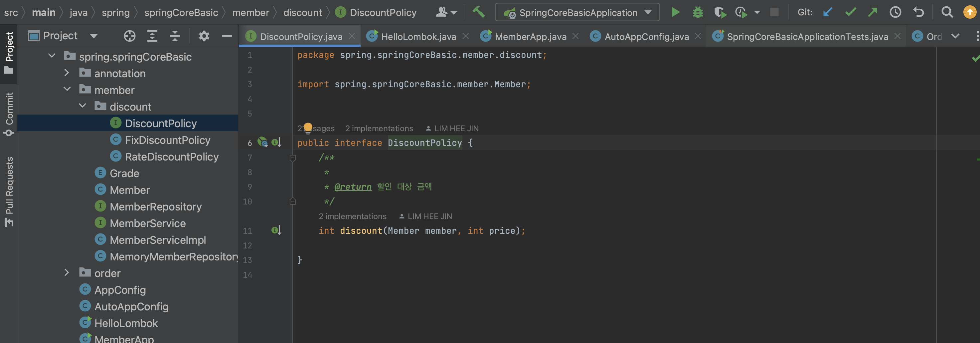The height and width of the screenshot is (343, 980).
Task: Click the green inspection checkmark in editor
Action: pos(975,58)
